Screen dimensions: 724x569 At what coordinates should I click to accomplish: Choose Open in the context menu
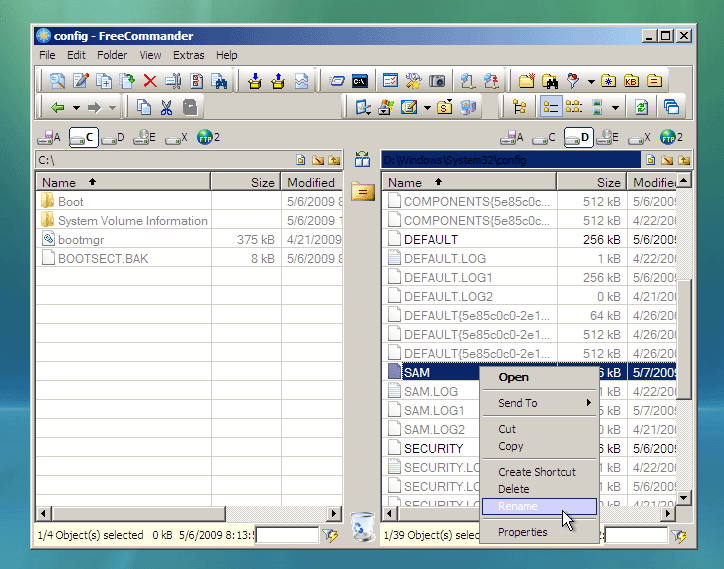(x=539, y=377)
